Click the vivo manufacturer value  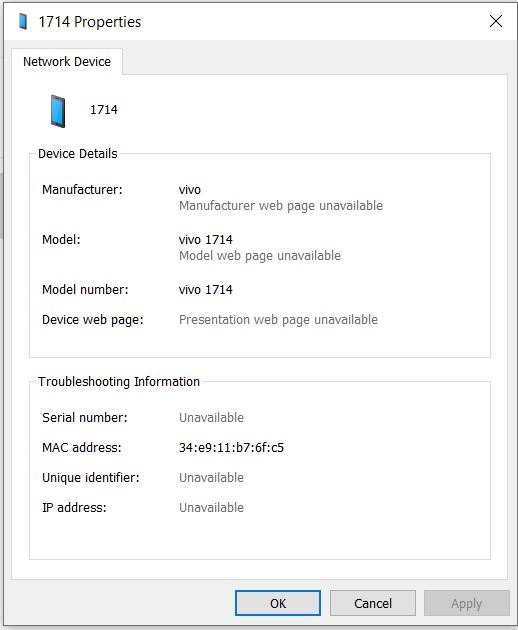point(190,190)
